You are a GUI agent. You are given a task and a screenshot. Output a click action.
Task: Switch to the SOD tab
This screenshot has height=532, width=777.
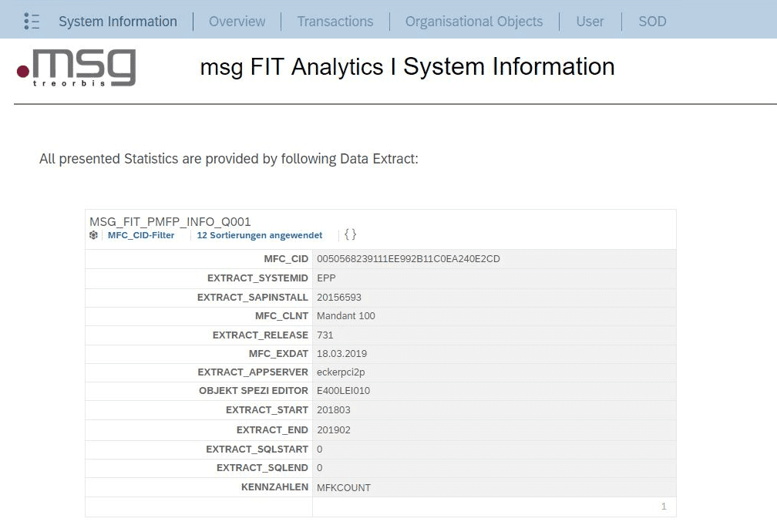tap(652, 22)
